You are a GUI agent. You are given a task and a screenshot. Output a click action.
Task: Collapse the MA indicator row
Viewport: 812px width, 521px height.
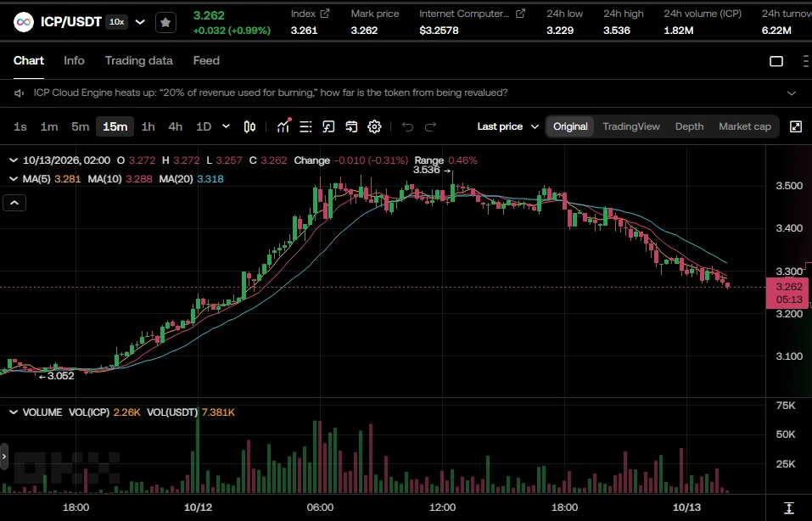14,179
